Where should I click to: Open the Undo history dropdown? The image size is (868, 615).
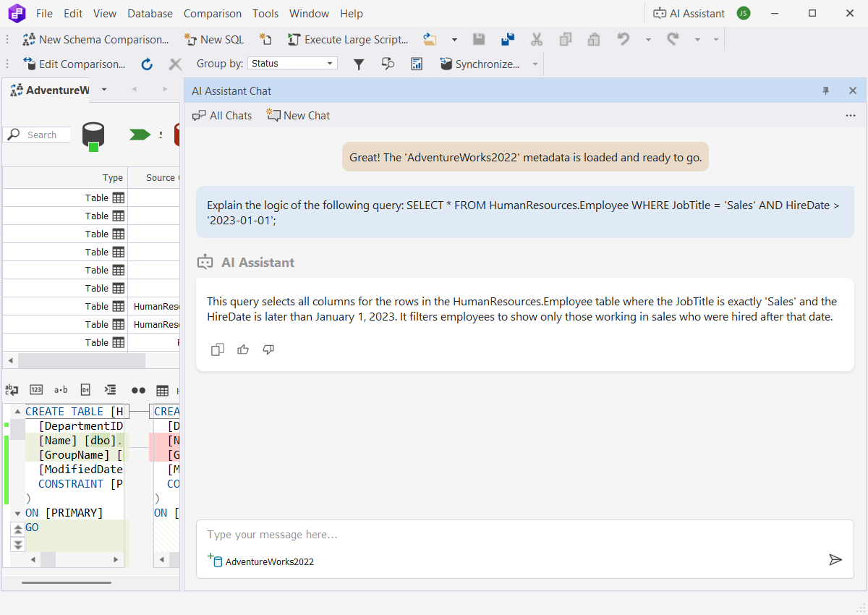click(648, 40)
